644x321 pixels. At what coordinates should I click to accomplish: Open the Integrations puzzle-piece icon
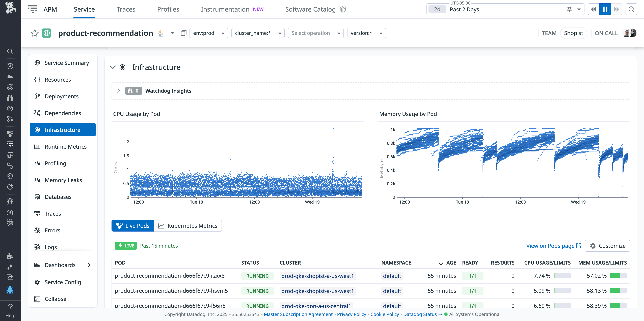[10, 256]
